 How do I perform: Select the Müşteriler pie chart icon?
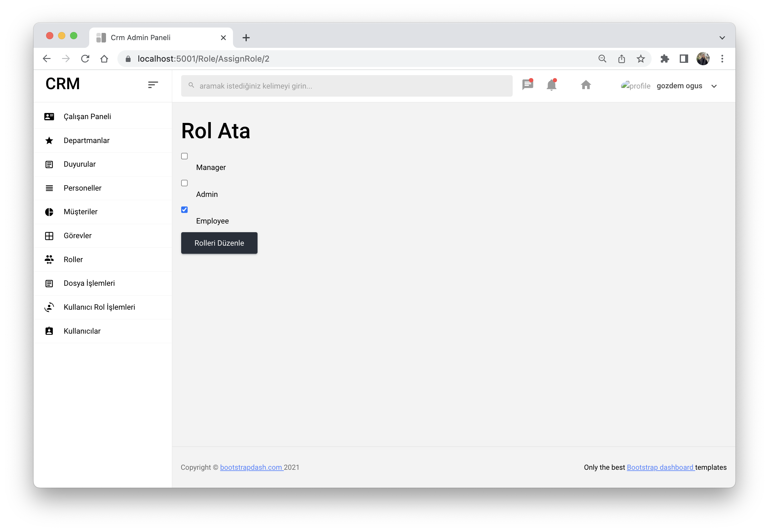[x=49, y=212]
